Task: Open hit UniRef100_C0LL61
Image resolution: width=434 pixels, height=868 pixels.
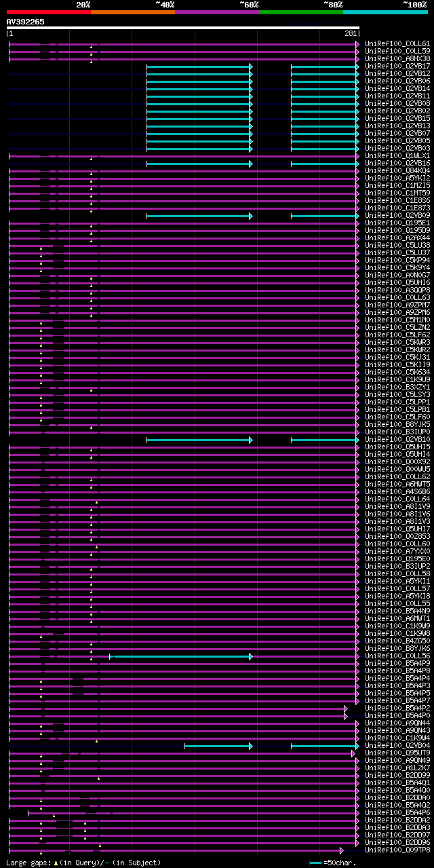Action: (397, 43)
